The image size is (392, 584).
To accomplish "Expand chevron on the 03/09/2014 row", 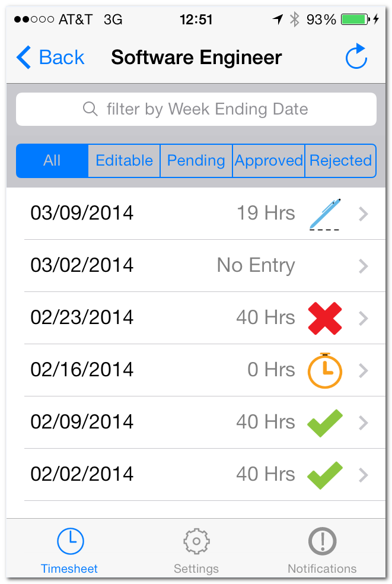I will [364, 214].
